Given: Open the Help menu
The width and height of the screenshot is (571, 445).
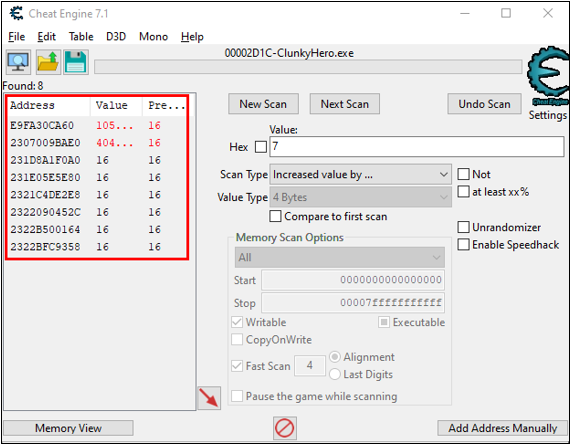Looking at the screenshot, I should click(x=192, y=37).
